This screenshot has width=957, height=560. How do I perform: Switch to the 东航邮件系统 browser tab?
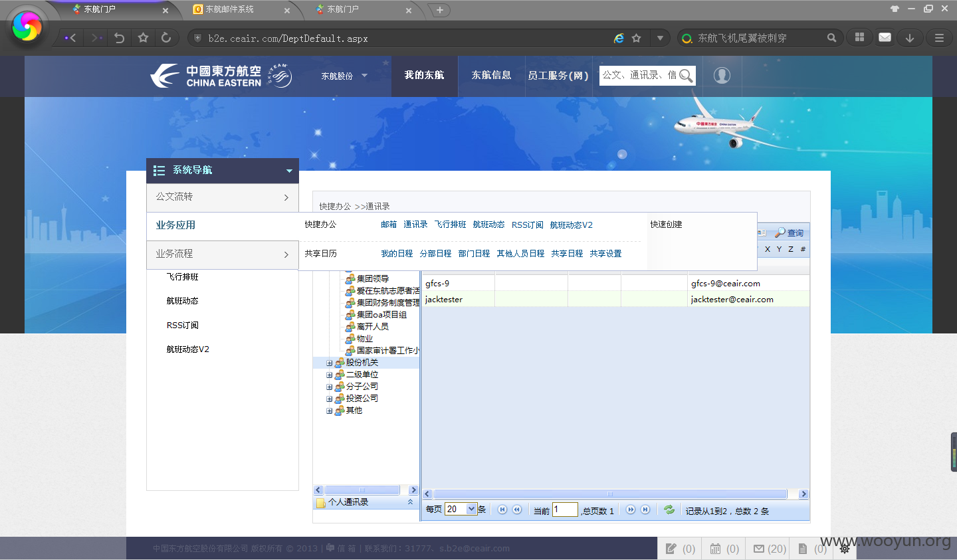pyautogui.click(x=229, y=9)
